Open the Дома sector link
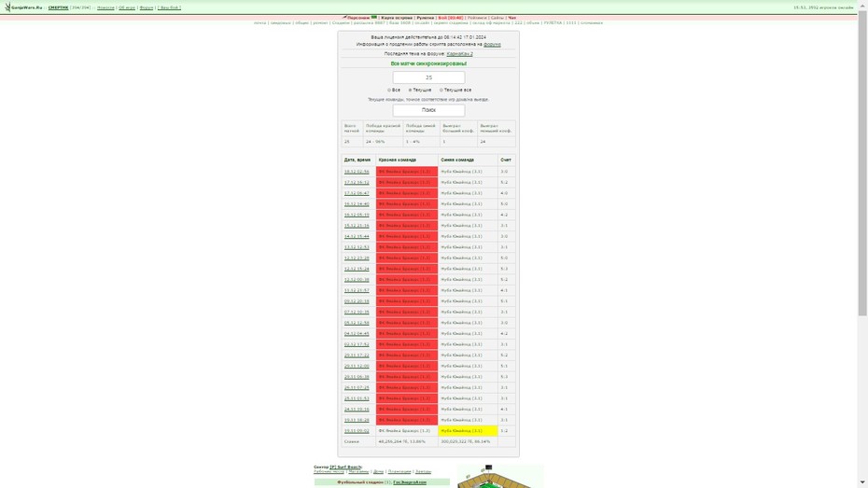The image size is (868, 488). click(378, 472)
